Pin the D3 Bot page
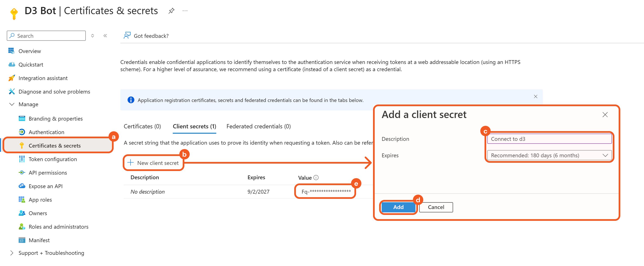 171,11
